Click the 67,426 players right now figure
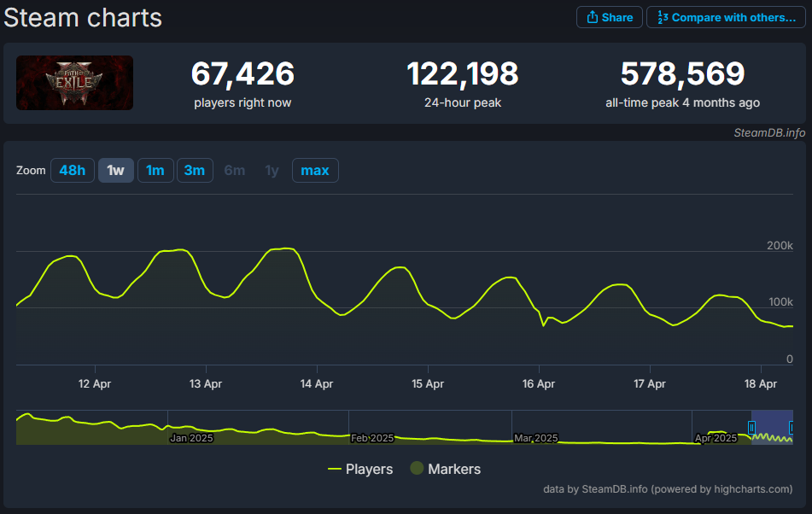The width and height of the screenshot is (812, 514). tap(242, 73)
